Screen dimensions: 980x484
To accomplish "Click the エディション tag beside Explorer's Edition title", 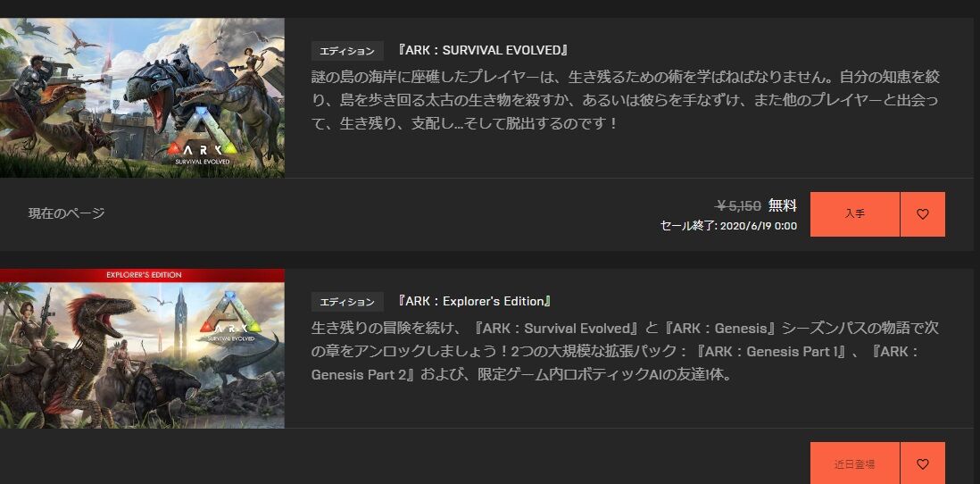I will tap(347, 302).
